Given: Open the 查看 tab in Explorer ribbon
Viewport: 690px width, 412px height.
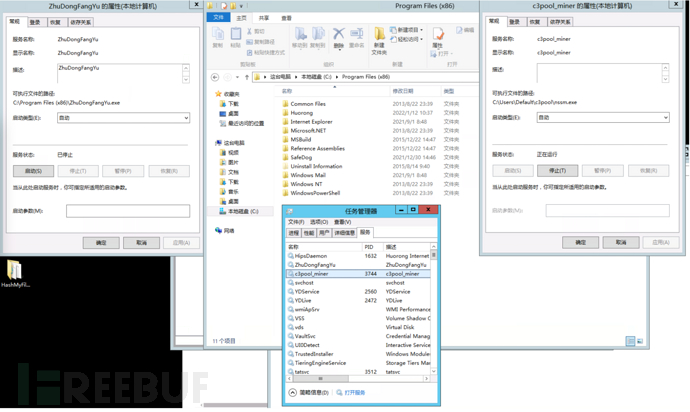Looking at the screenshot, I should (286, 18).
